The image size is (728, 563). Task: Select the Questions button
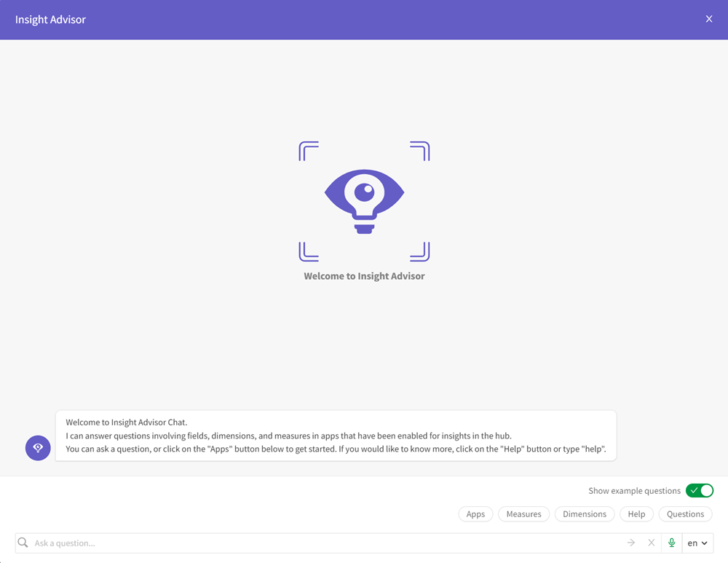click(685, 513)
